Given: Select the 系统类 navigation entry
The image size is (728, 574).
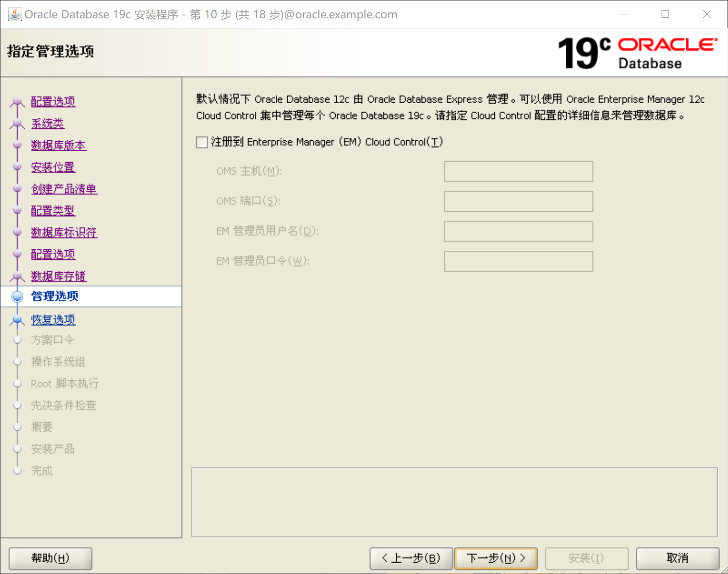Looking at the screenshot, I should point(48,123).
